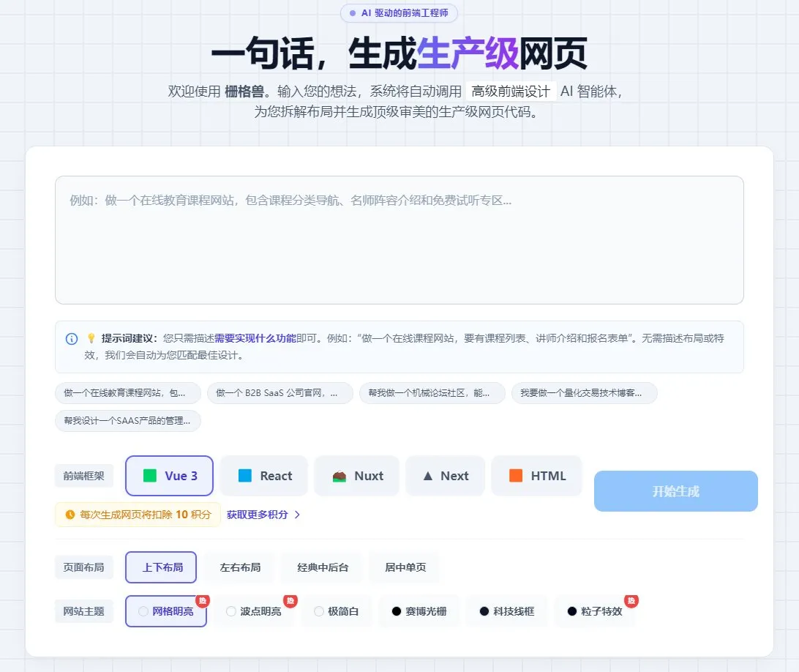
Task: Click the prompt description text area
Action: (x=399, y=239)
